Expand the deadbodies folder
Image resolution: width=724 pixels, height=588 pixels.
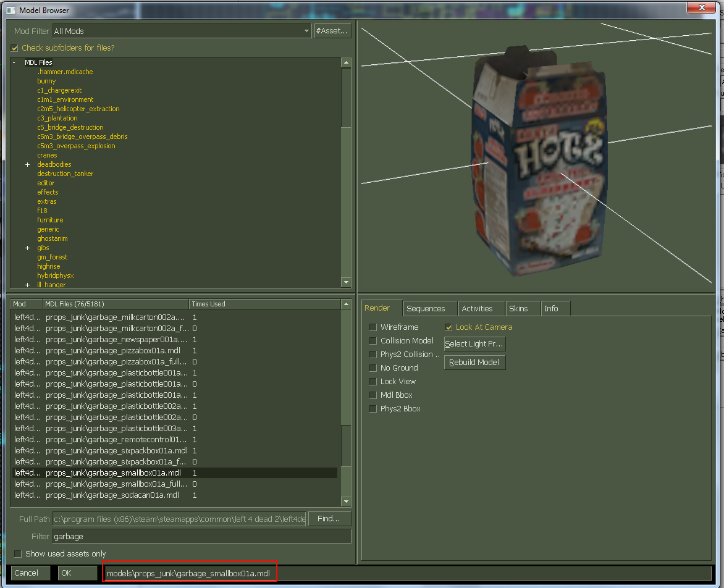[x=27, y=164]
